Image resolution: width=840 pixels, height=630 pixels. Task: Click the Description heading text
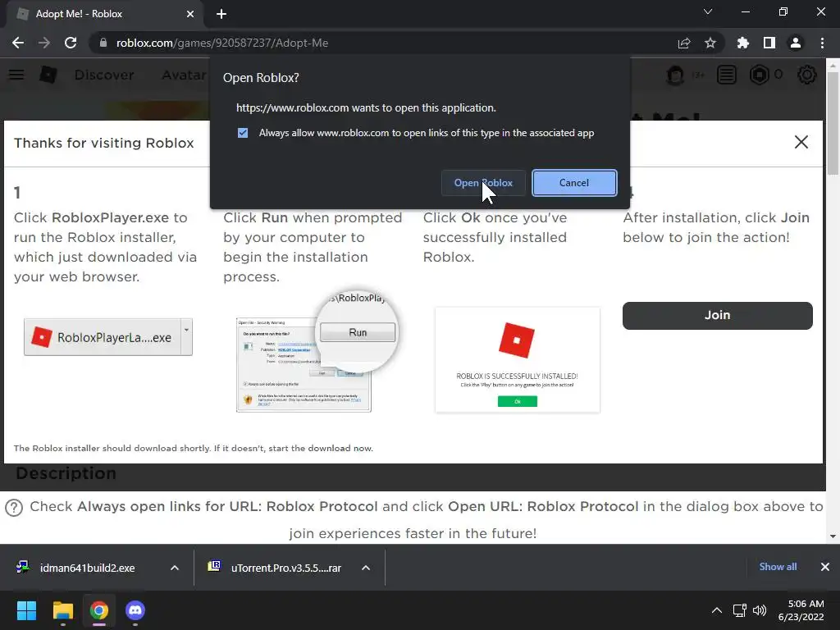tap(66, 473)
